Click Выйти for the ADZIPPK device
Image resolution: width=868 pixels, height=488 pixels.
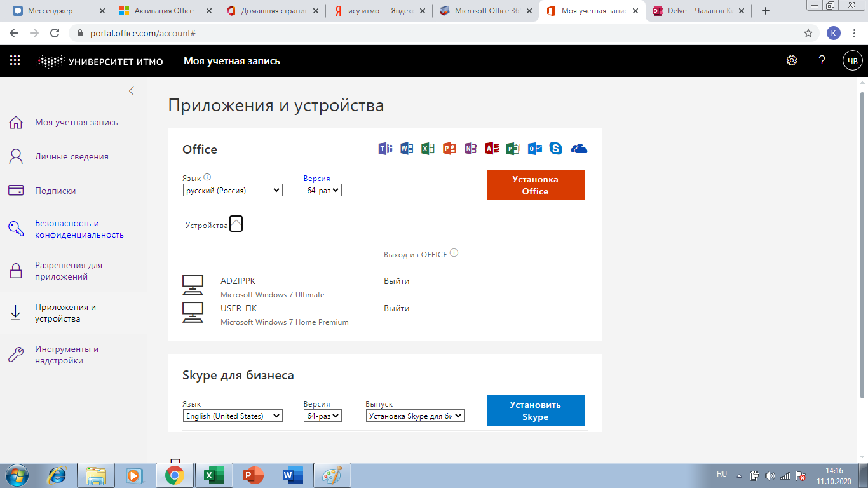point(397,281)
